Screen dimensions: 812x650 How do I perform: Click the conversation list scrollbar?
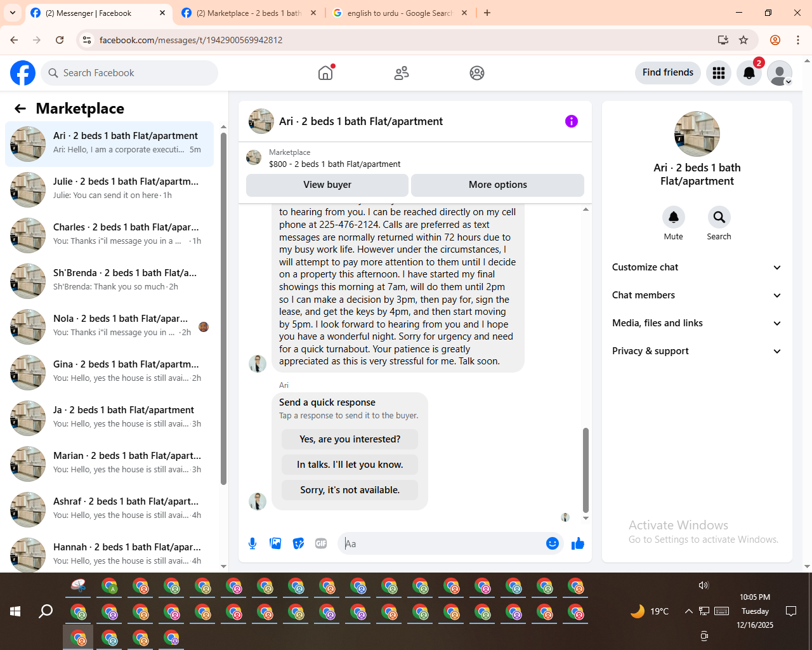click(223, 308)
